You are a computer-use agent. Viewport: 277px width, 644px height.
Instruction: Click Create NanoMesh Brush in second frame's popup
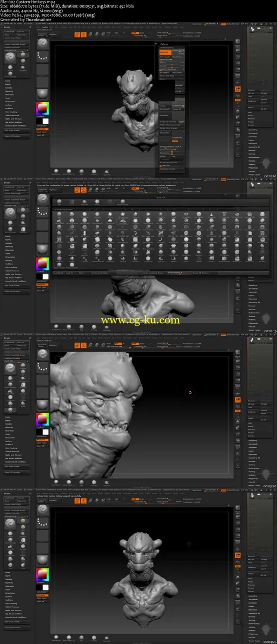[x=153, y=273]
